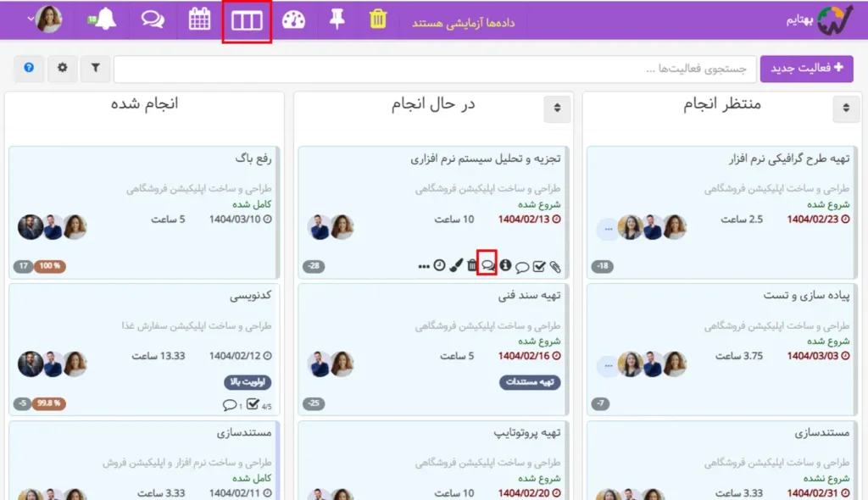Click the info icon on تجزیه و تحلیل card
Image resolution: width=868 pixels, height=500 pixels.
(x=504, y=264)
